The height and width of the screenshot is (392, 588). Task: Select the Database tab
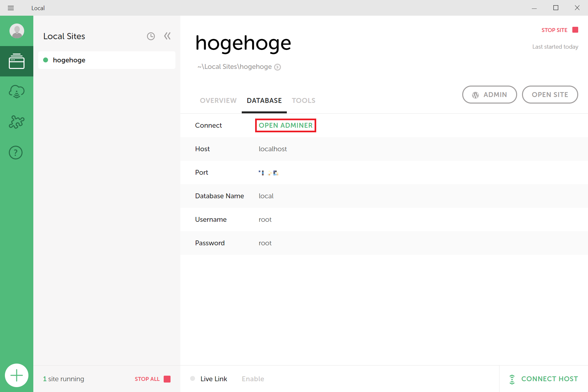264,101
